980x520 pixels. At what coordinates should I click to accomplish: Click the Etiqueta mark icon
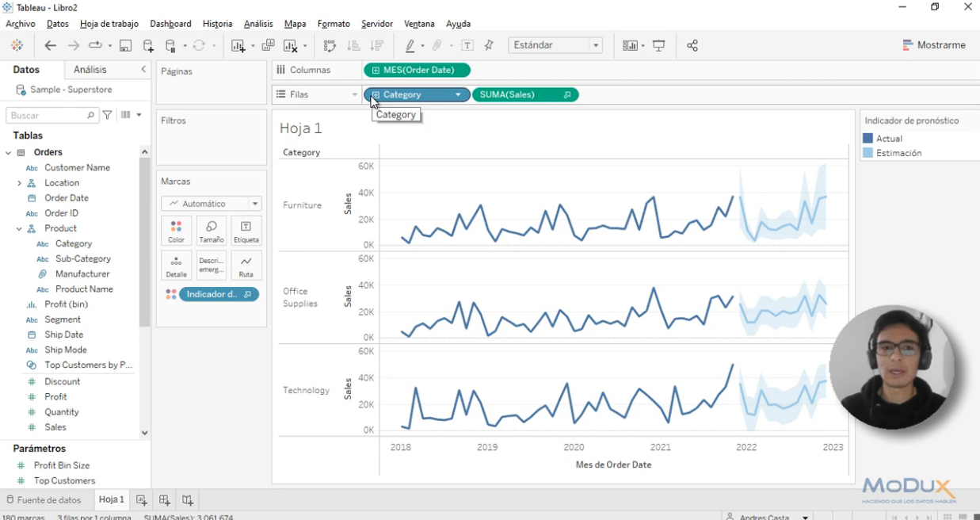(x=246, y=231)
